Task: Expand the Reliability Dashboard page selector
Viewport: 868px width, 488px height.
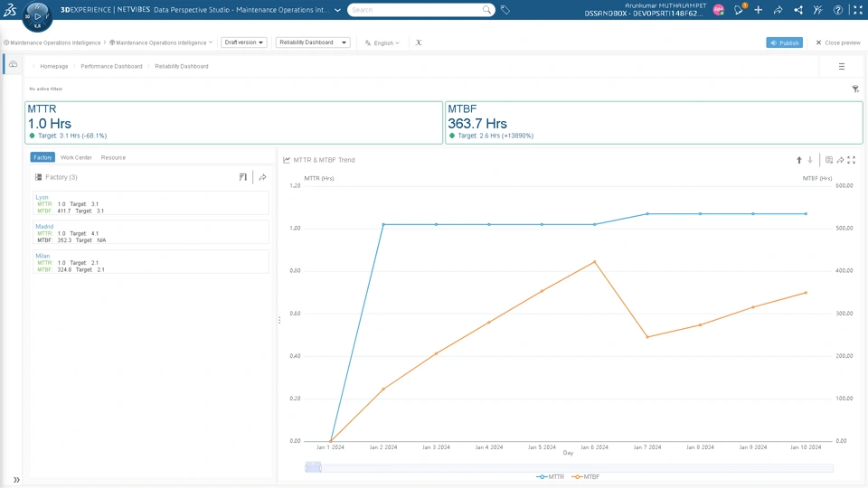Action: (x=313, y=42)
